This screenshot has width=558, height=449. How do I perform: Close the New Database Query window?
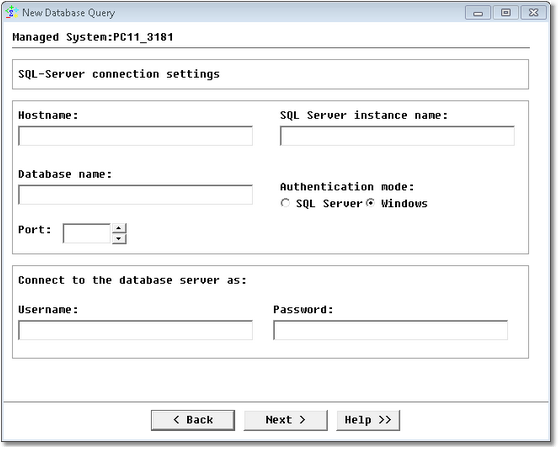click(533, 13)
